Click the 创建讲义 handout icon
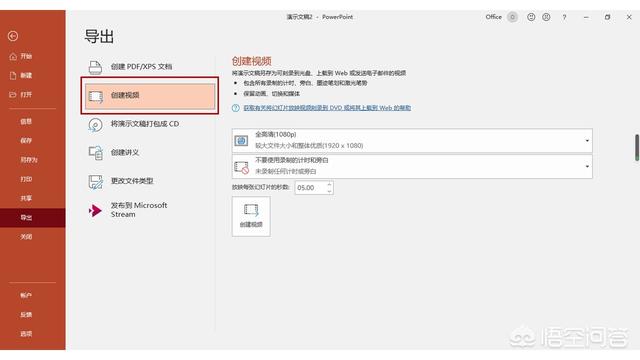The height and width of the screenshot is (360, 640). tap(96, 153)
